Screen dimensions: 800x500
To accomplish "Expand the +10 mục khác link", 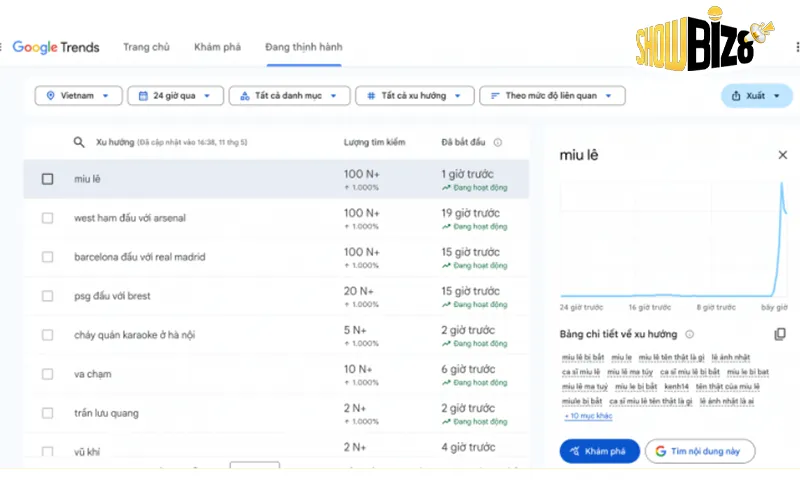I will 588,416.
